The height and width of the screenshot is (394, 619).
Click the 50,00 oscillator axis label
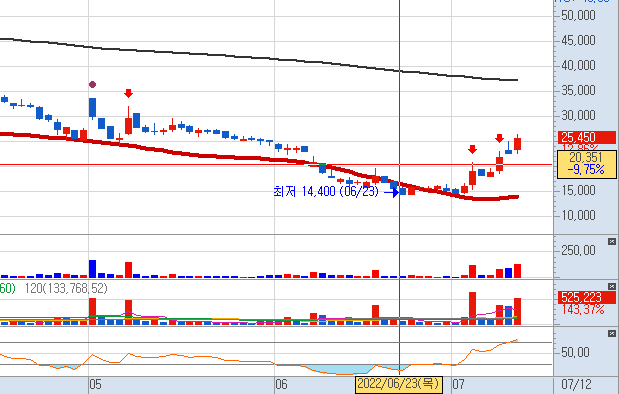coord(575,352)
